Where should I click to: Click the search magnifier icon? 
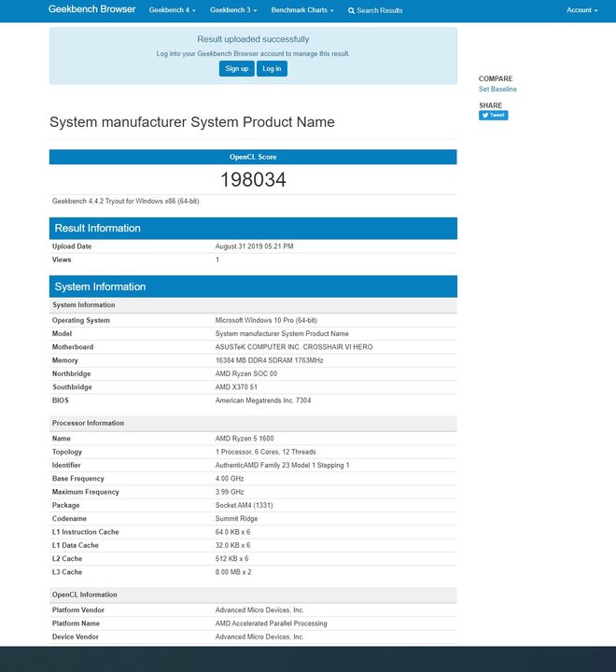pyautogui.click(x=351, y=10)
